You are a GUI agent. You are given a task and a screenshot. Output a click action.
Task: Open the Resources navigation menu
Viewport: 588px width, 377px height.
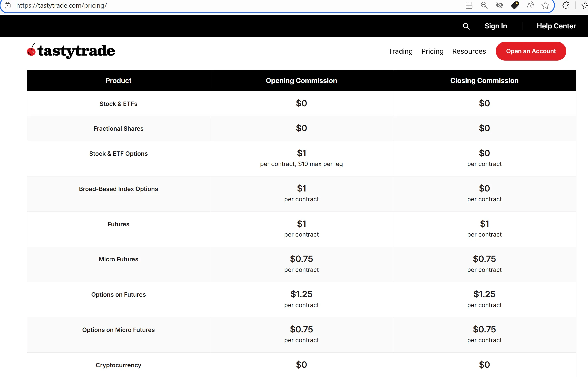click(469, 51)
